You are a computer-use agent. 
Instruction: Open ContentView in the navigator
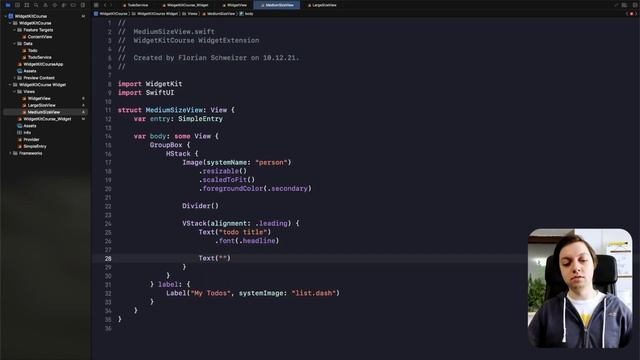coord(40,37)
